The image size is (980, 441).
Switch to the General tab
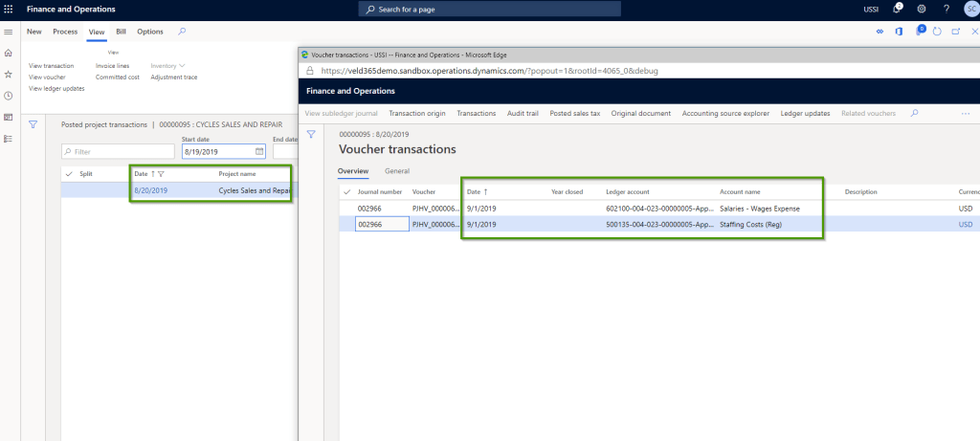pyautogui.click(x=397, y=170)
